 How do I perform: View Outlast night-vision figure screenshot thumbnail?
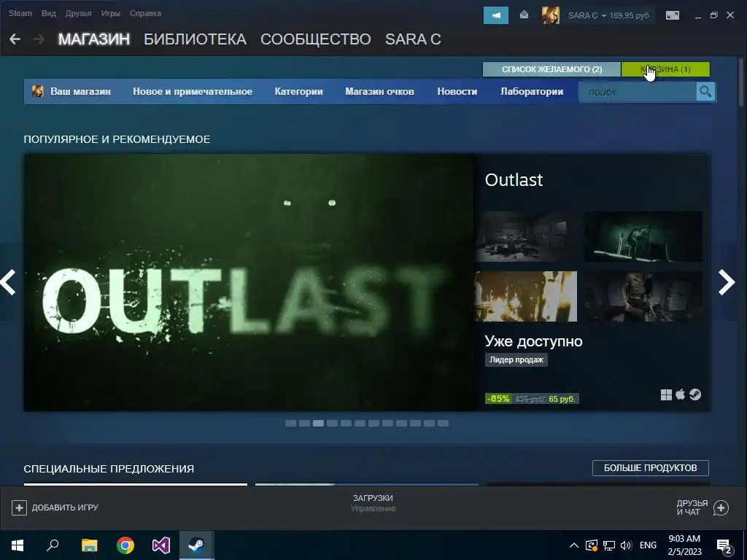pos(643,237)
